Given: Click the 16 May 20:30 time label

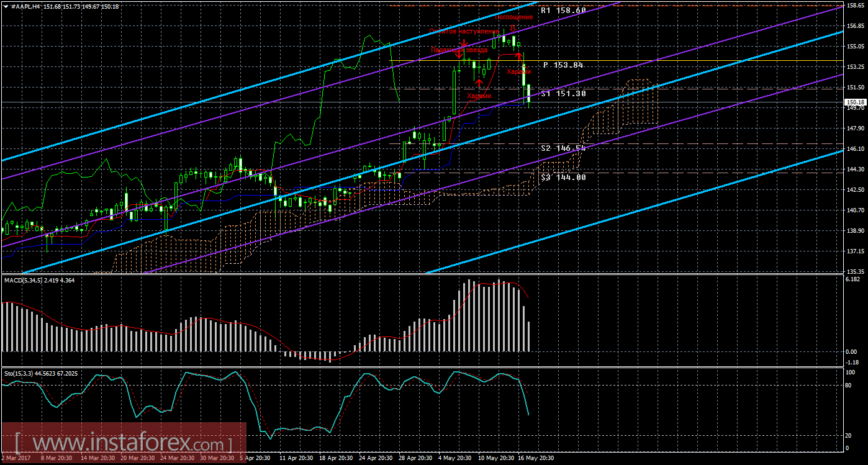Looking at the screenshot, I should tap(535, 458).
